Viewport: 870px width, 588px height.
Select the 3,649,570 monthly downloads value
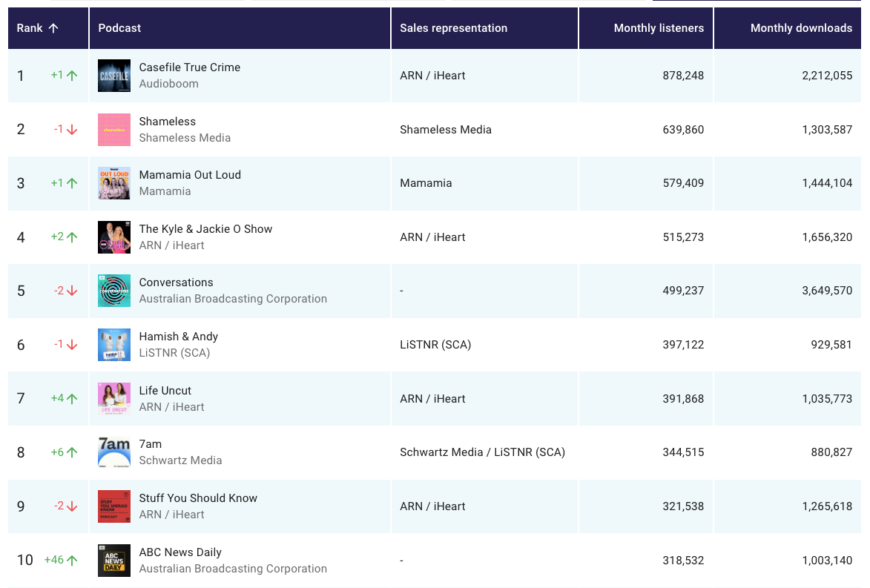tap(827, 291)
